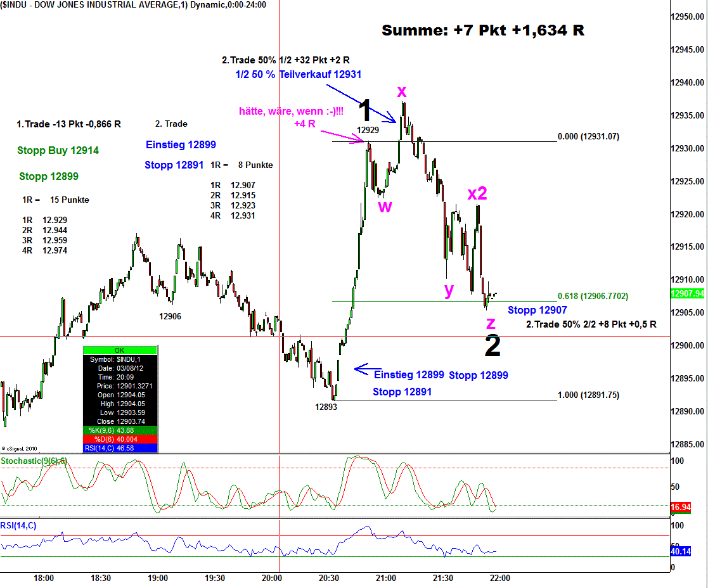This screenshot has width=708, height=588.
Task: Click the RSI(14,C) panel label
Action: (19, 525)
